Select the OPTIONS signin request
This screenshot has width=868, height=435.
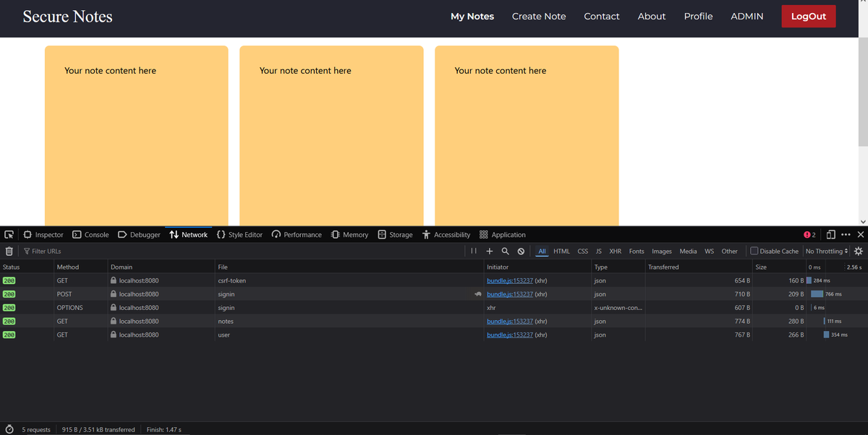pyautogui.click(x=434, y=308)
